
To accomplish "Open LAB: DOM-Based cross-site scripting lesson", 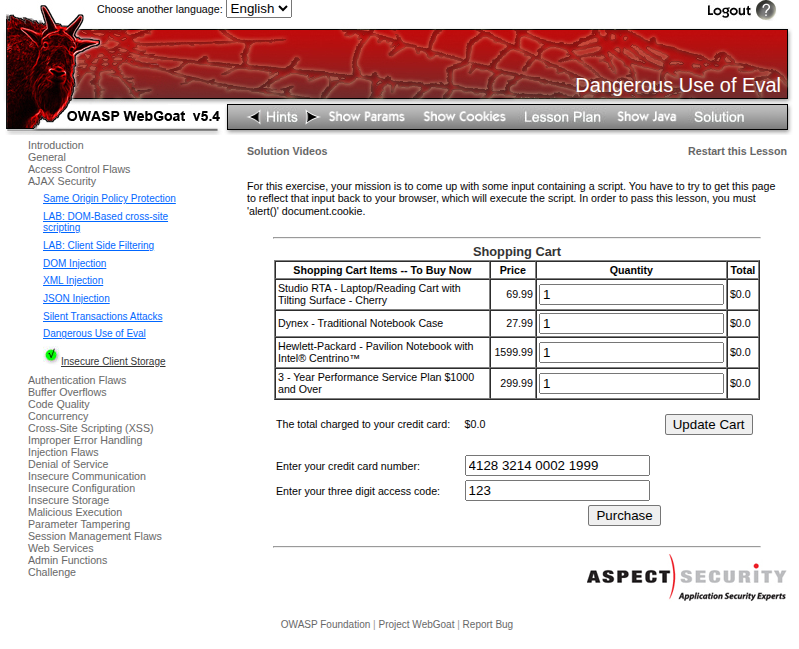I will point(105,222).
